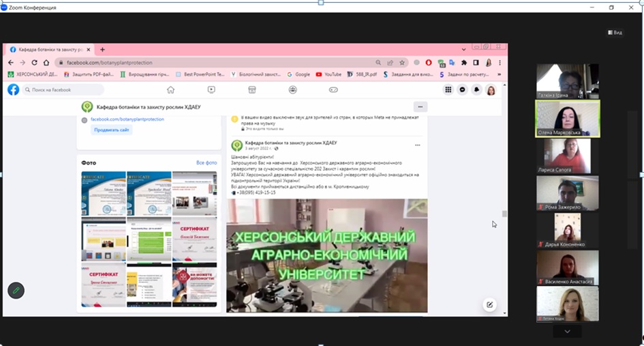Open the Facebook Messenger icon
This screenshot has width=644, height=346.
tap(462, 89)
